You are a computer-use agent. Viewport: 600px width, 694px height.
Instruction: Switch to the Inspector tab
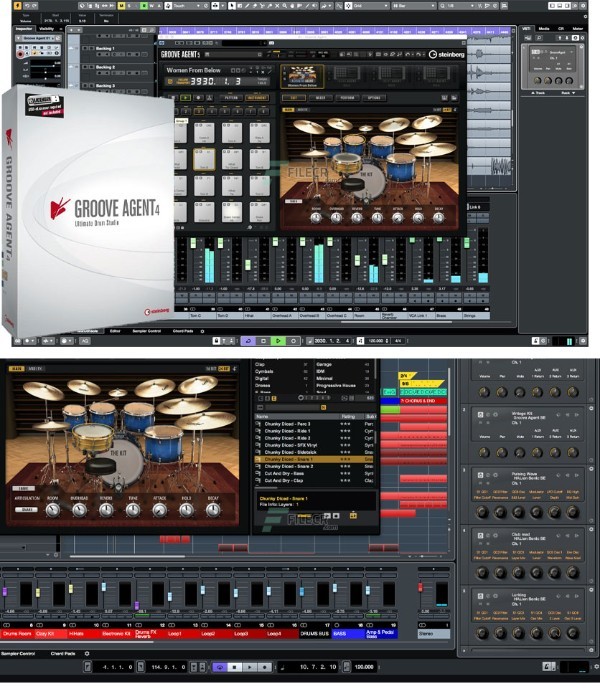click(24, 29)
